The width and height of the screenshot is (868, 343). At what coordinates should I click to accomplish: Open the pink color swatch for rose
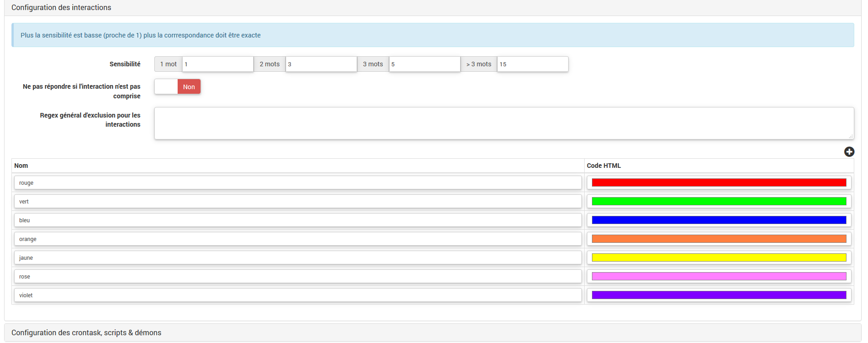click(x=719, y=277)
